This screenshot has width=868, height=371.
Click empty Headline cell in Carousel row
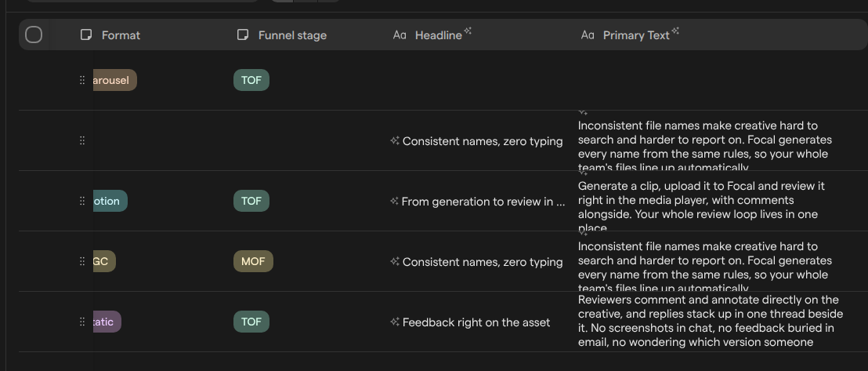click(x=480, y=81)
